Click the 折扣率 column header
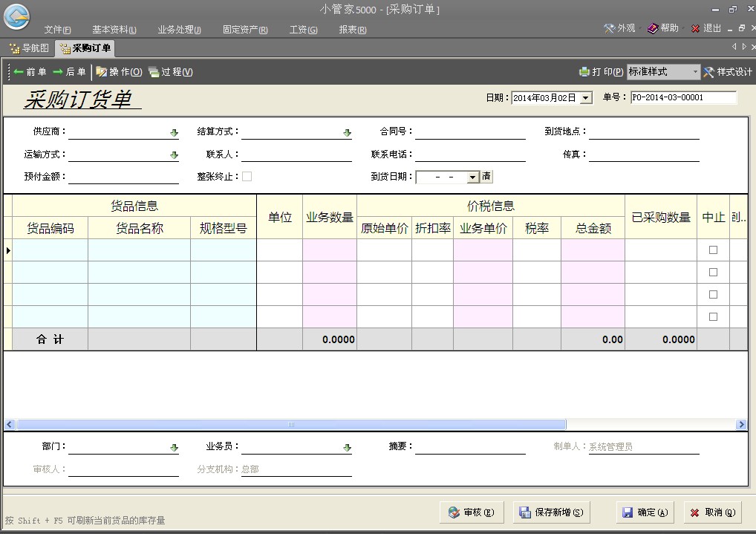756x534 pixels. pos(432,228)
